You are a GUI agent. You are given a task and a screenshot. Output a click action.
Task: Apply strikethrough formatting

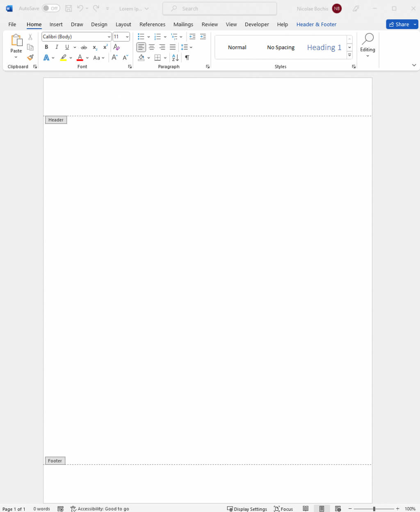[x=84, y=47]
